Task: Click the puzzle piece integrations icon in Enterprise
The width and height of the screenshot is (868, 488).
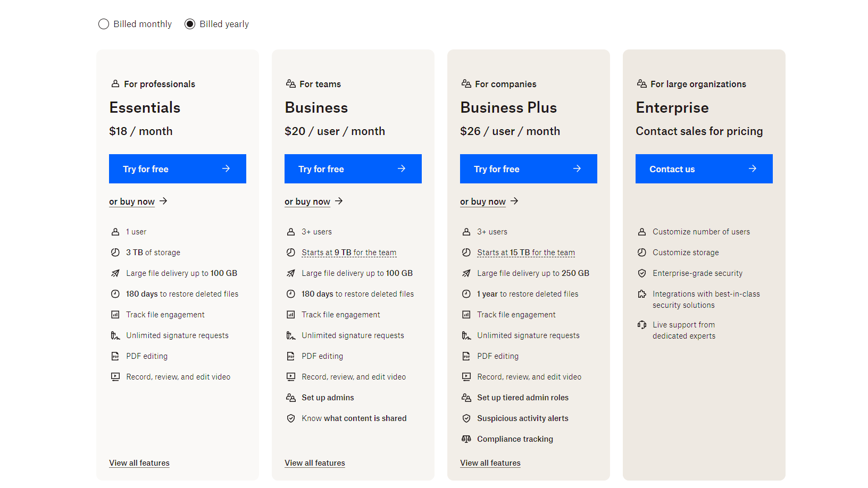Action: 642,293
